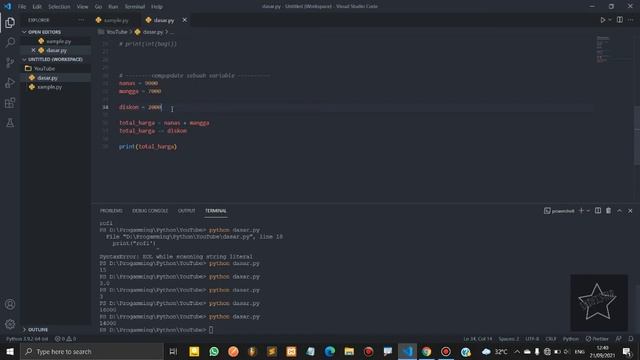Change CRLF end of line sequence
The image size is (640, 360).
coord(551,339)
